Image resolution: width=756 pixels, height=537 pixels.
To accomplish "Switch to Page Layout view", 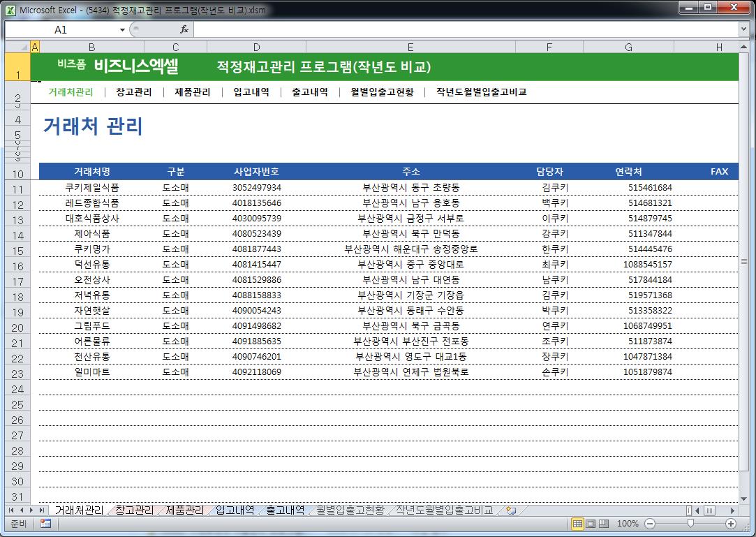I will coord(591,524).
